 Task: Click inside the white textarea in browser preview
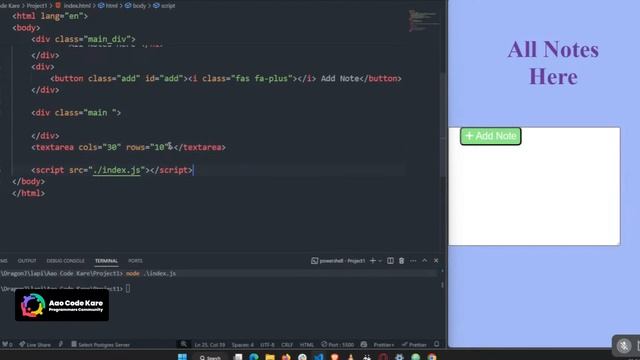[x=534, y=187]
